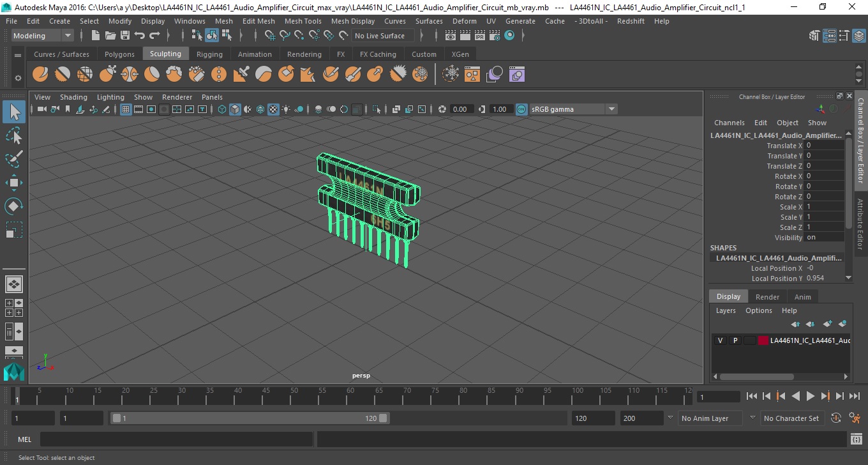Select the Fill sculpting tool
The height and width of the screenshot is (465, 868).
pos(308,74)
